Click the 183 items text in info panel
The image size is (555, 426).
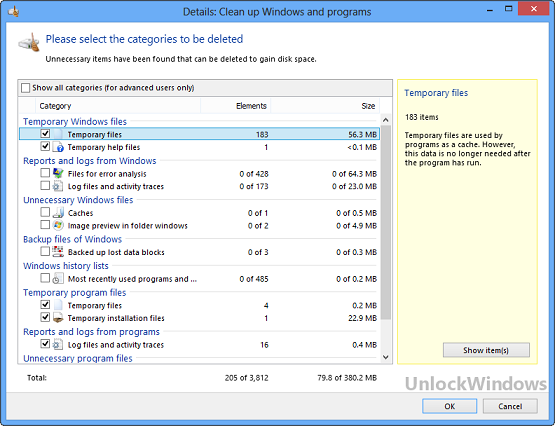[x=422, y=117]
